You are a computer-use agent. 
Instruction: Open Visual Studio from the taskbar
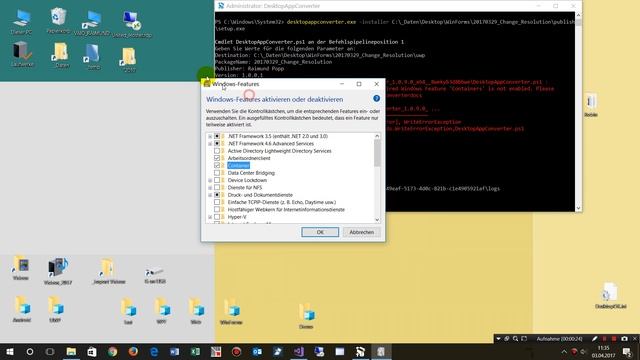[299, 351]
